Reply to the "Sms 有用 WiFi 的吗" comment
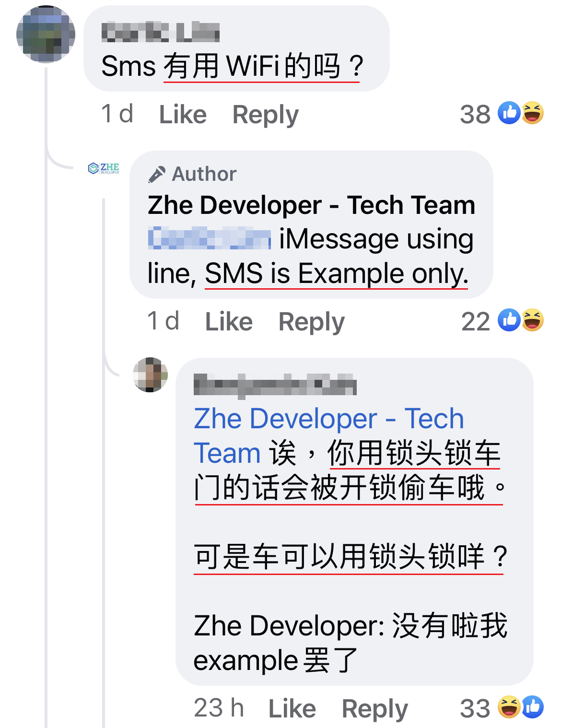 point(266,115)
